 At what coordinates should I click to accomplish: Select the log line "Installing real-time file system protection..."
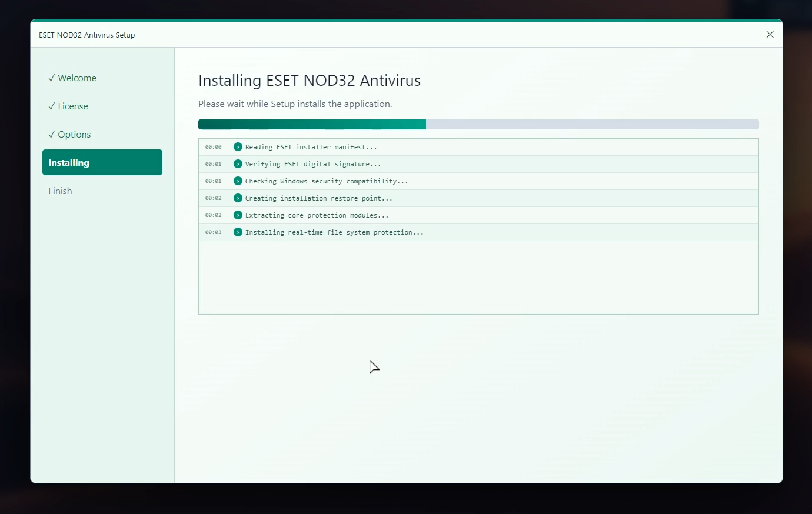(478, 232)
